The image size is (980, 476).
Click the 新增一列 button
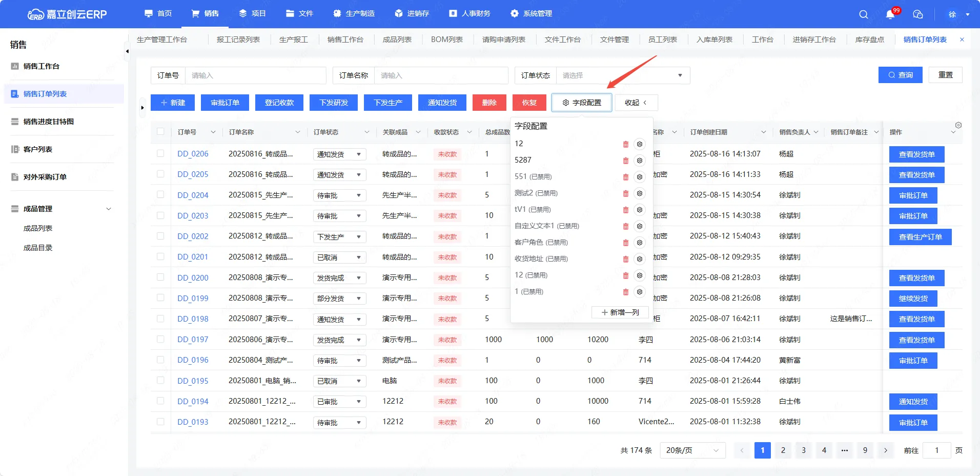[x=620, y=312]
